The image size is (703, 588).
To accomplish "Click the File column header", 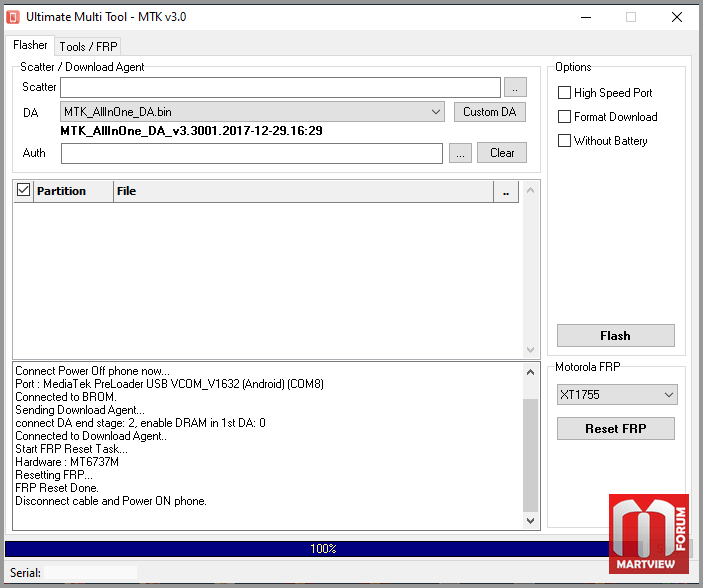I will tap(304, 192).
